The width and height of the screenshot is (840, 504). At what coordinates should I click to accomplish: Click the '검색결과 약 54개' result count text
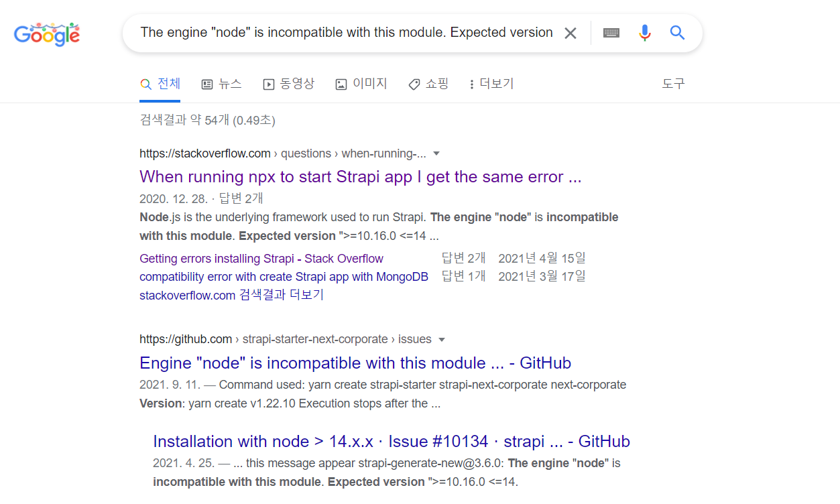[207, 121]
